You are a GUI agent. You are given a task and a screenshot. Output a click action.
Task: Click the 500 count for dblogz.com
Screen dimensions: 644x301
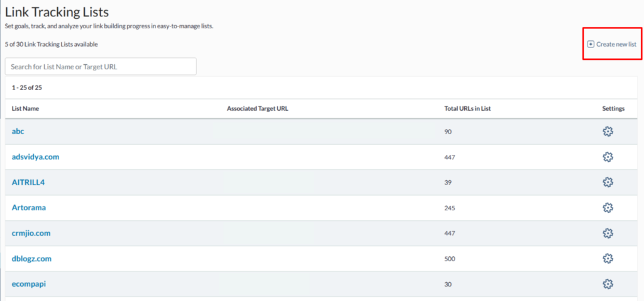point(450,259)
